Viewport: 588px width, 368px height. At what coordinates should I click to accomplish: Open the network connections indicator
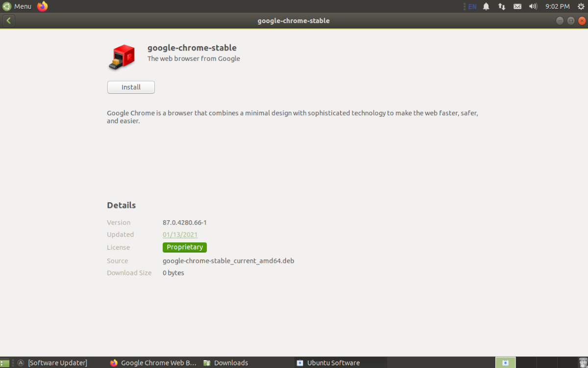pos(501,6)
